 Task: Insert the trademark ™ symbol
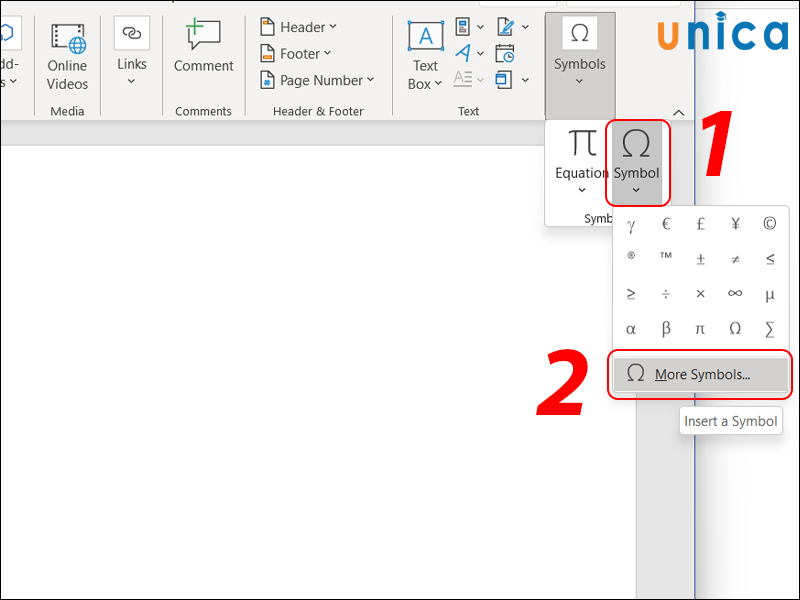666,257
